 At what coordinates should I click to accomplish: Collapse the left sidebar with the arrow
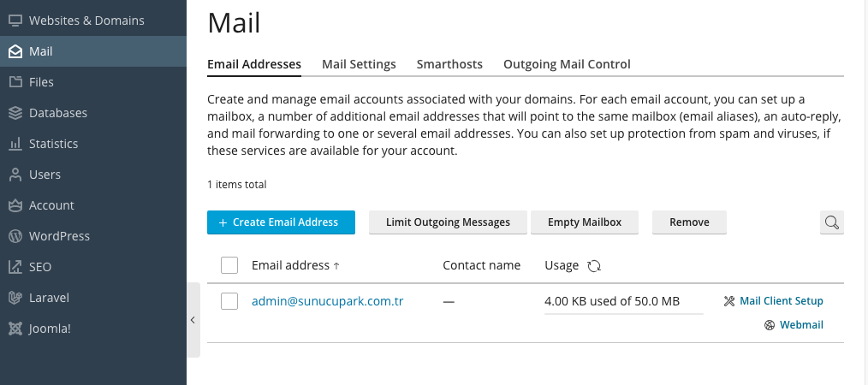pos(193,320)
